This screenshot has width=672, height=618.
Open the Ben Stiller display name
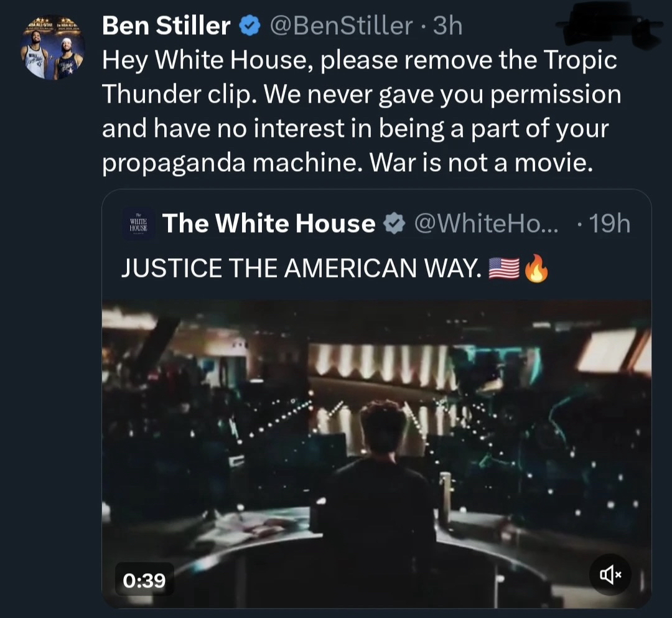point(166,26)
